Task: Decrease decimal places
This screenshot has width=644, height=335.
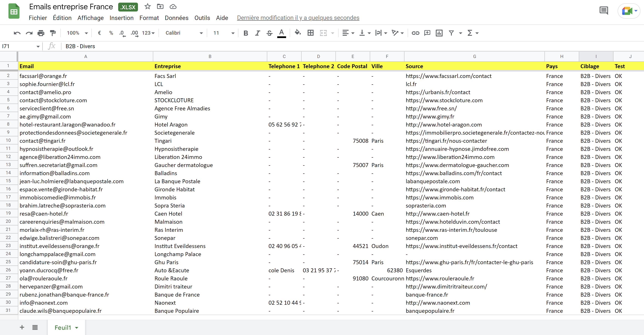Action: [x=122, y=33]
